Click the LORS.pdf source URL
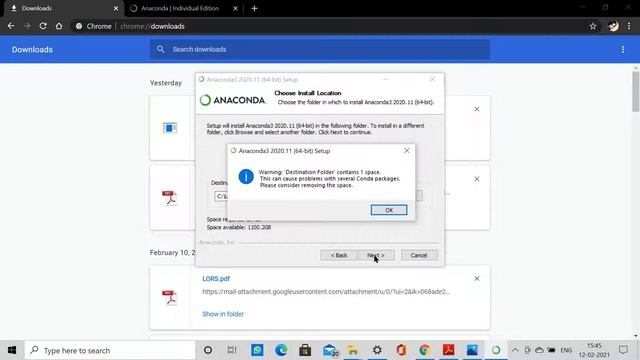This screenshot has width=640, height=360. click(326, 291)
